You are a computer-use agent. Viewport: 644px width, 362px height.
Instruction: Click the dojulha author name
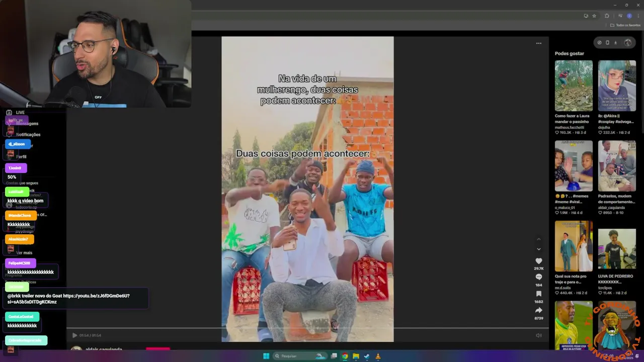pyautogui.click(x=605, y=127)
